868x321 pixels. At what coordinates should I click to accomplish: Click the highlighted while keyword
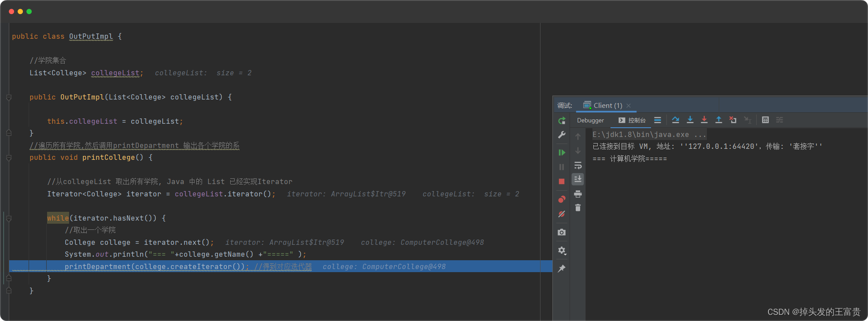[58, 218]
